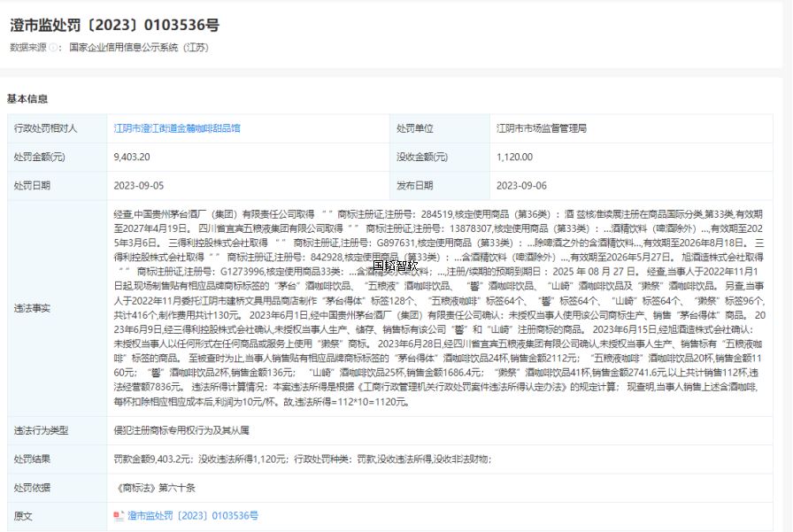
Task: Select the 9,403.20 penalty amount value
Action: [132, 158]
